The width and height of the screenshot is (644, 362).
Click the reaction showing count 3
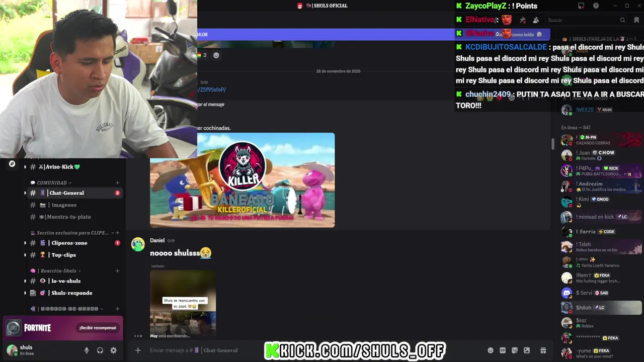[202, 55]
